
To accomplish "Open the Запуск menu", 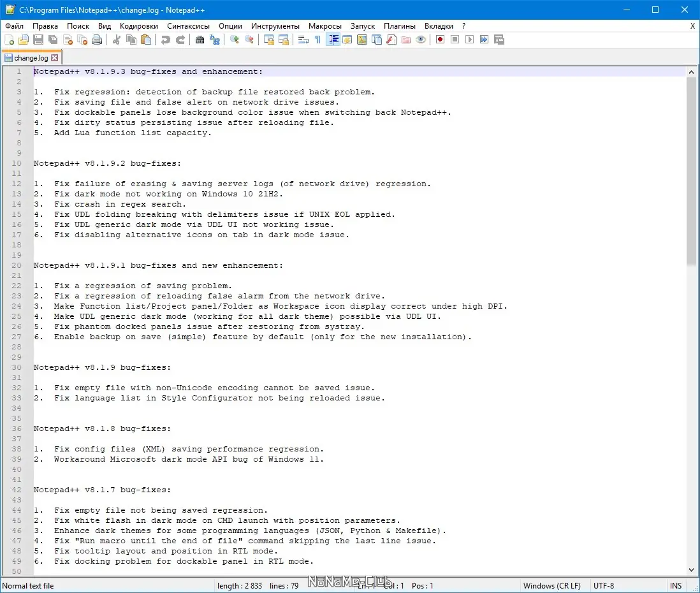I will [363, 26].
